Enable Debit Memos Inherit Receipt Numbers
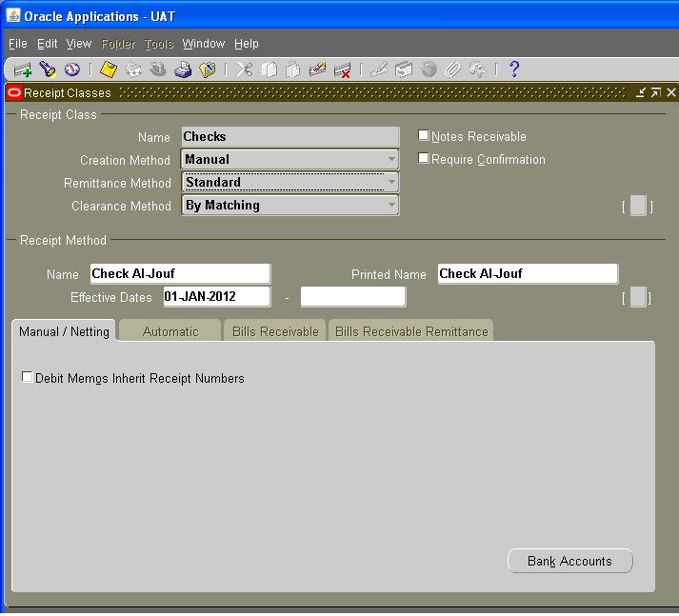Viewport: 679px width, 616px height. pyautogui.click(x=27, y=377)
